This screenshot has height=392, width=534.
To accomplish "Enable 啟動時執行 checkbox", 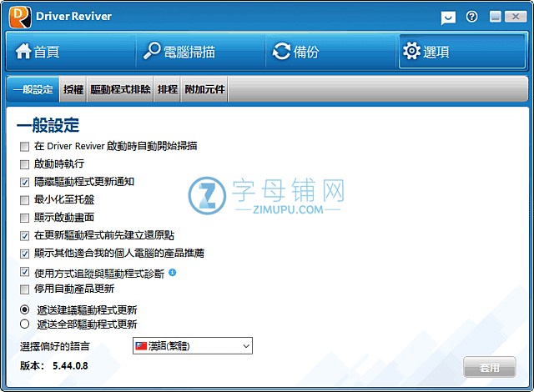I will pos(24,163).
